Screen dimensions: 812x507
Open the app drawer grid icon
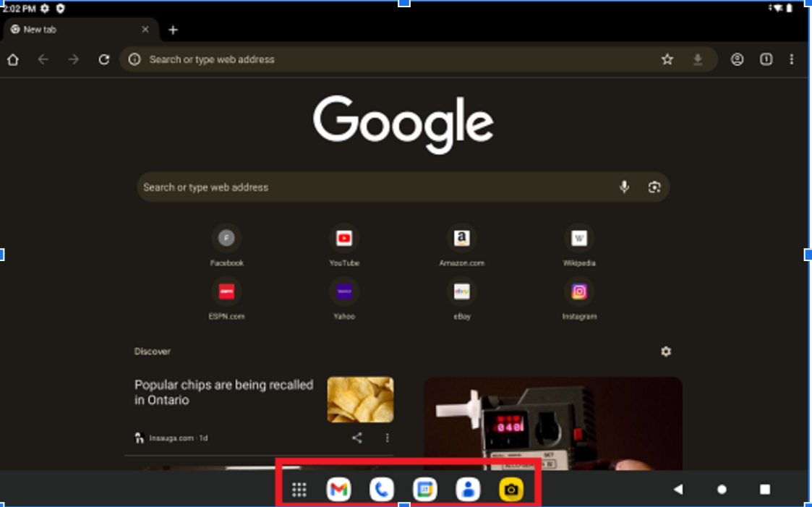point(299,490)
